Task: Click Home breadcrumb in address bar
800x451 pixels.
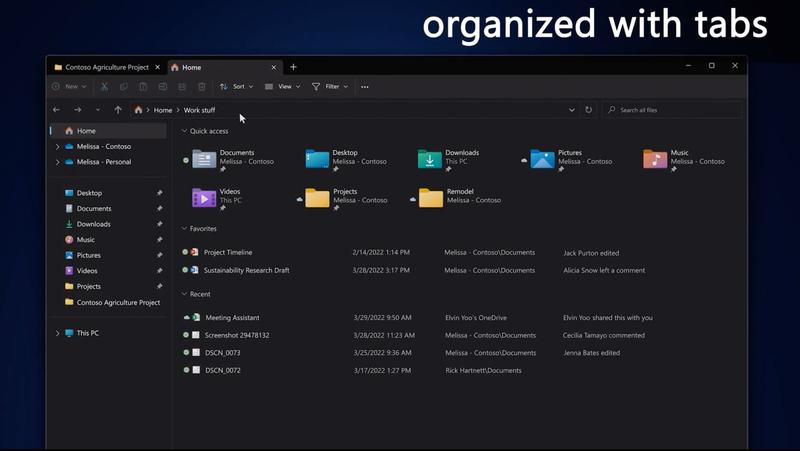Action: pos(163,110)
